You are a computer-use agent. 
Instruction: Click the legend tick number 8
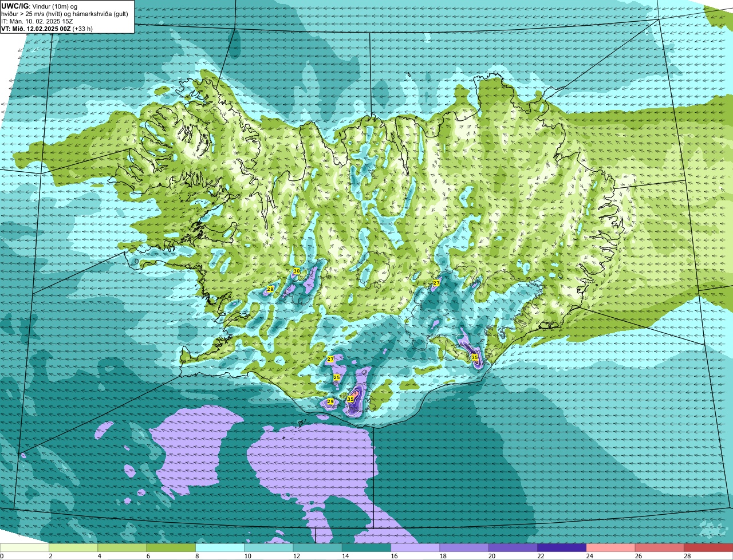click(x=197, y=556)
